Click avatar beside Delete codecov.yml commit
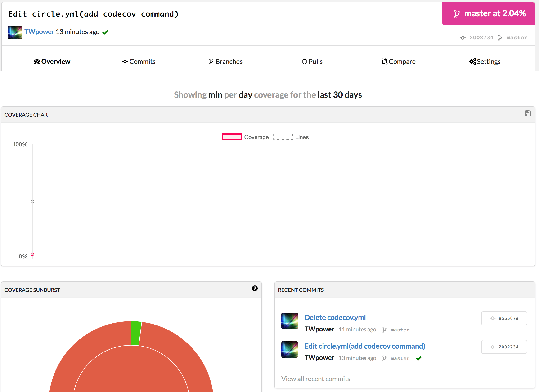539x392 pixels. (289, 321)
